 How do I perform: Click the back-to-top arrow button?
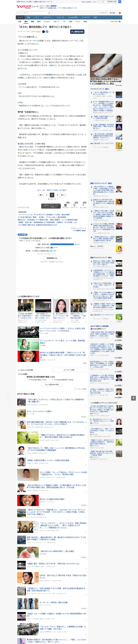(133, 398)
